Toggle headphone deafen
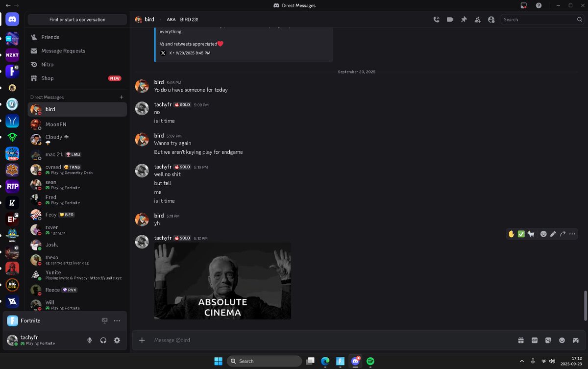Viewport: 588px width, 369px height. tap(103, 340)
